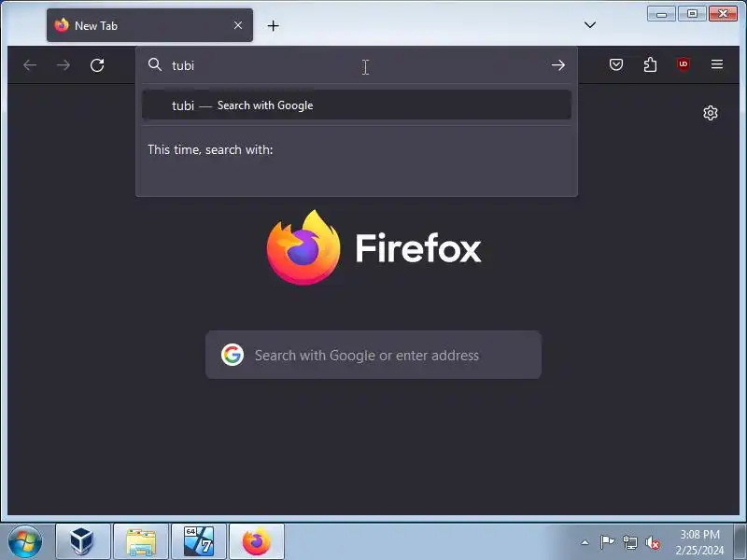Open a new tab with plus button
The height and width of the screenshot is (560, 747).
(x=273, y=26)
